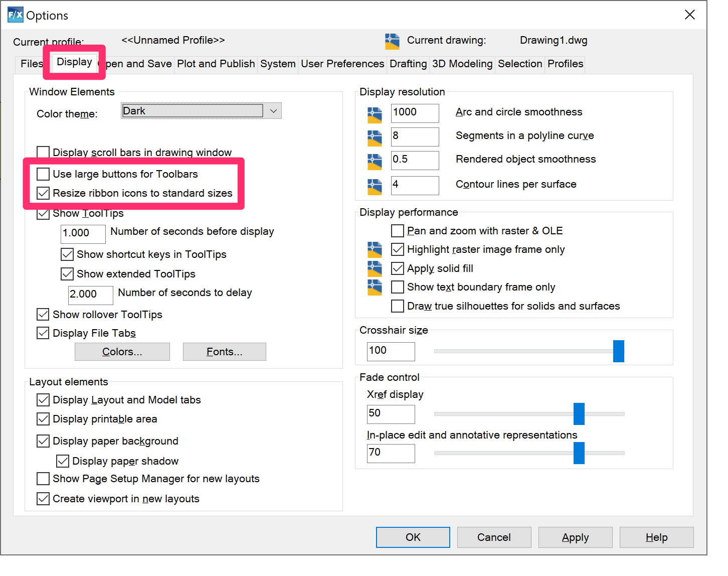The height and width of the screenshot is (576, 728).
Task: Click the Color theme dropdown arrow
Action: click(273, 110)
